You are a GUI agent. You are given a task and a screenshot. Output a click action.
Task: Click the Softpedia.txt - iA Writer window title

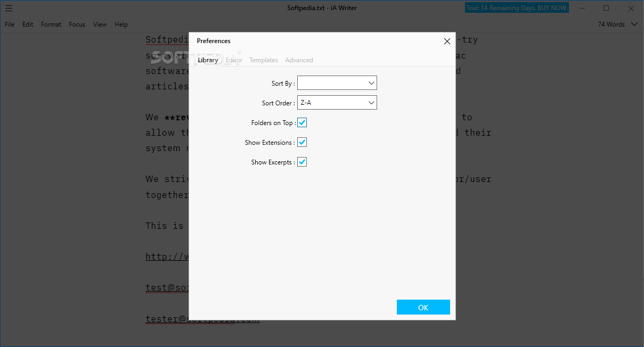322,8
